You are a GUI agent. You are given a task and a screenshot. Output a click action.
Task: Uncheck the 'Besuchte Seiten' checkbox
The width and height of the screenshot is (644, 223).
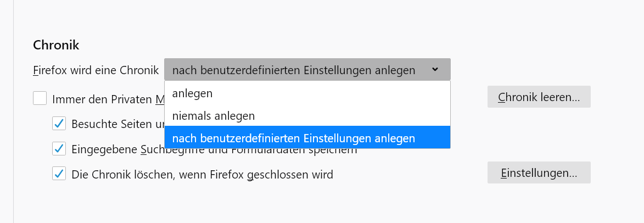coord(59,124)
